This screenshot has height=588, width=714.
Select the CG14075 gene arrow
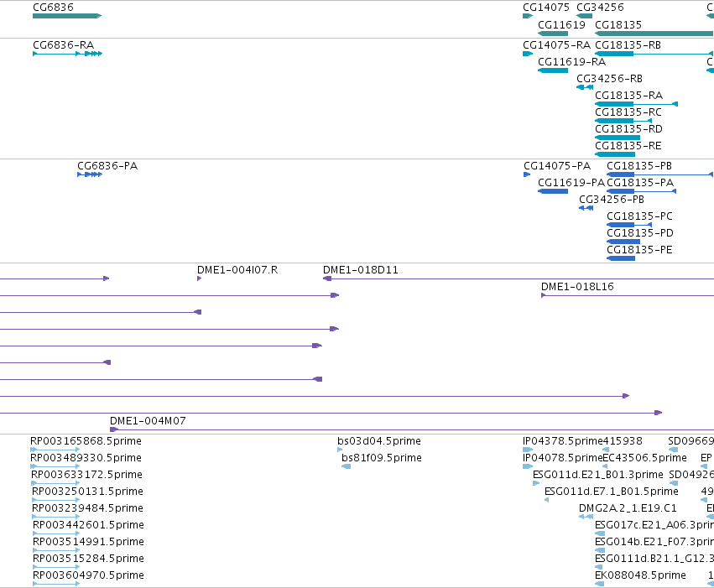click(x=528, y=16)
